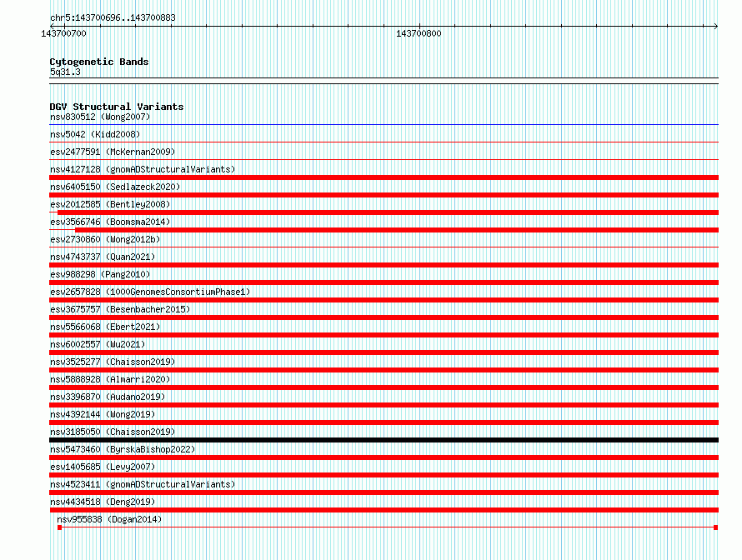This screenshot has width=742, height=560.
Task: Click nsv6405150 (Sedlazeck2020) label
Action: click(115, 187)
